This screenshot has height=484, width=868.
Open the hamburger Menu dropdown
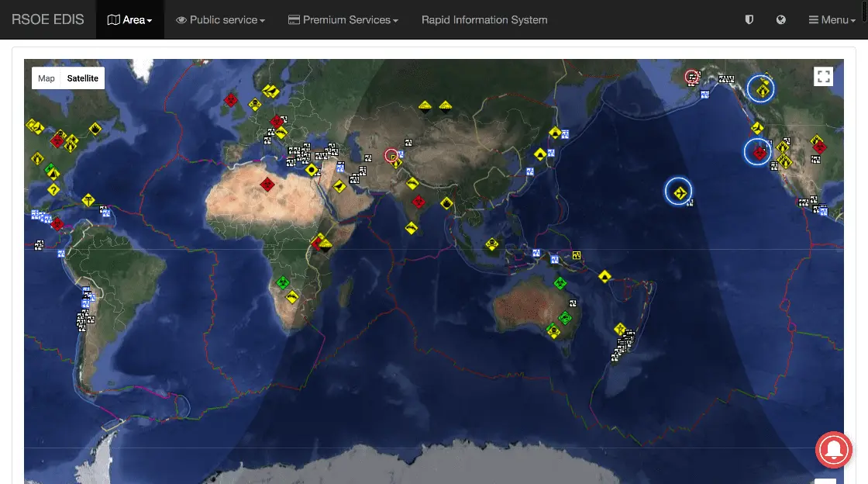(x=832, y=19)
